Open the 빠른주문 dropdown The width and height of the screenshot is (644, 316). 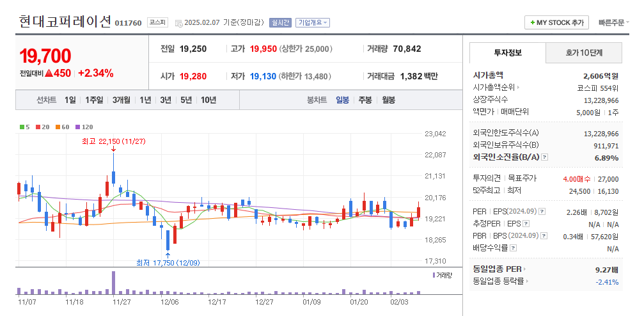coord(614,22)
